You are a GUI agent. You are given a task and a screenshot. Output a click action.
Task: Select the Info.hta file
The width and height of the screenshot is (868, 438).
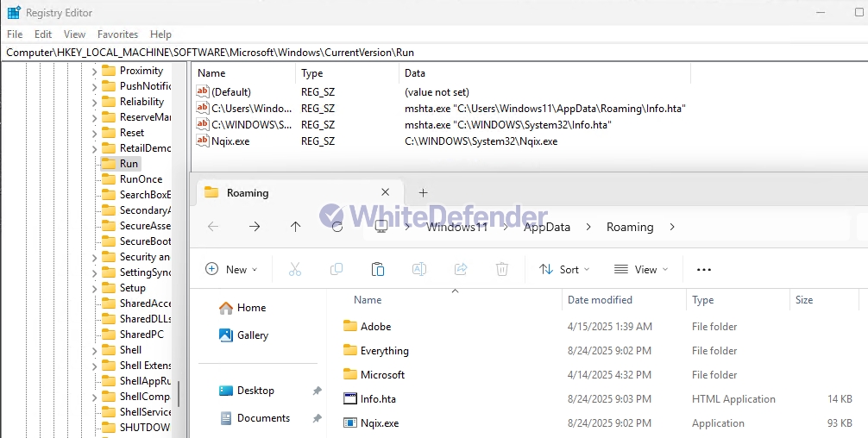click(x=369, y=398)
